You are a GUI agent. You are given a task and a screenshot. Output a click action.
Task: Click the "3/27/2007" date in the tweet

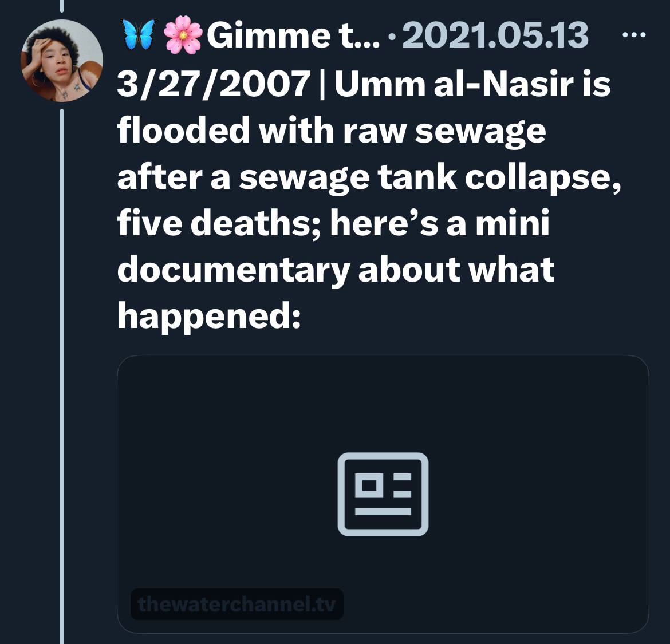(212, 84)
